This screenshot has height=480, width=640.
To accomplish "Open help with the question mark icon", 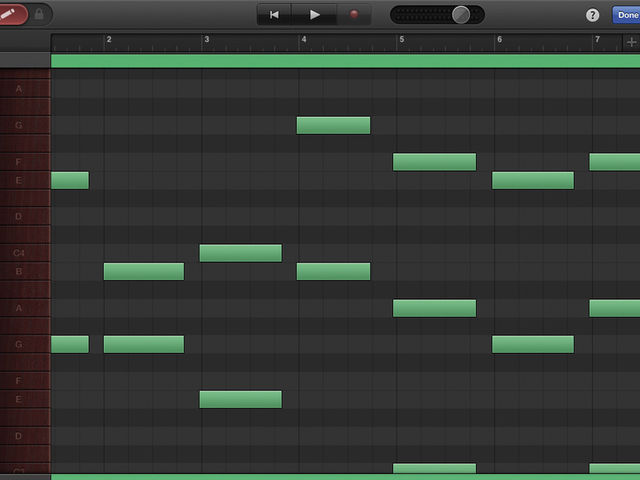I will point(592,15).
